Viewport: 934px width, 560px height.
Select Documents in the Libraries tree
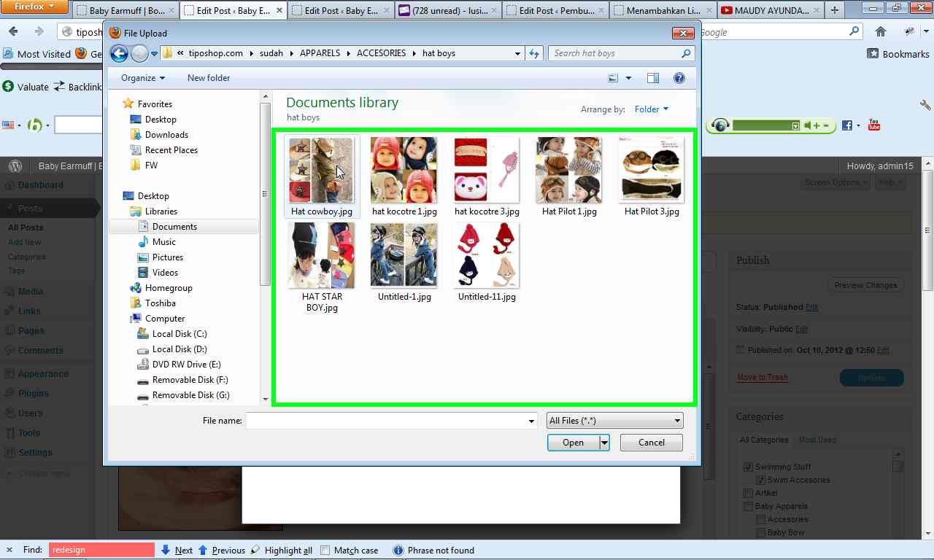(x=174, y=227)
